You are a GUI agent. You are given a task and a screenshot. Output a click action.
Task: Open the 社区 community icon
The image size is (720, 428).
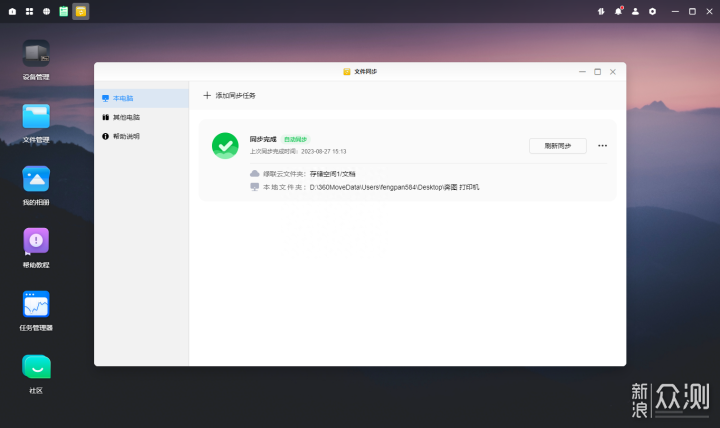coord(36,366)
